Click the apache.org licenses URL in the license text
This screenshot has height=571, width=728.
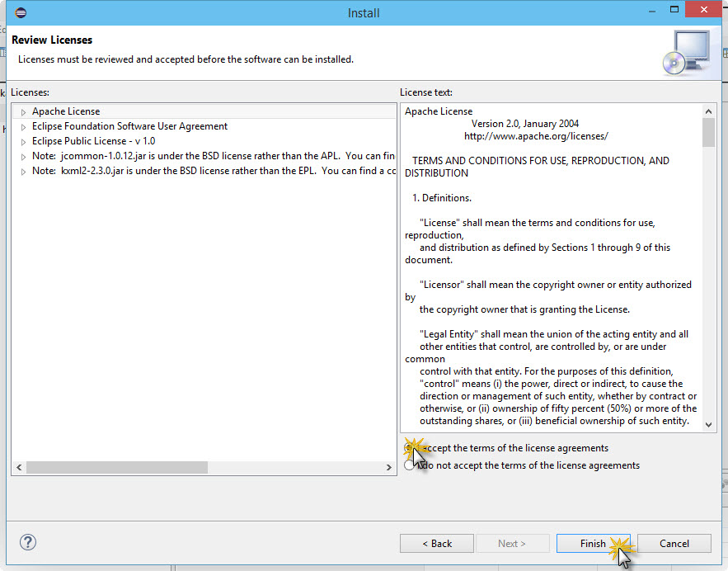(536, 136)
